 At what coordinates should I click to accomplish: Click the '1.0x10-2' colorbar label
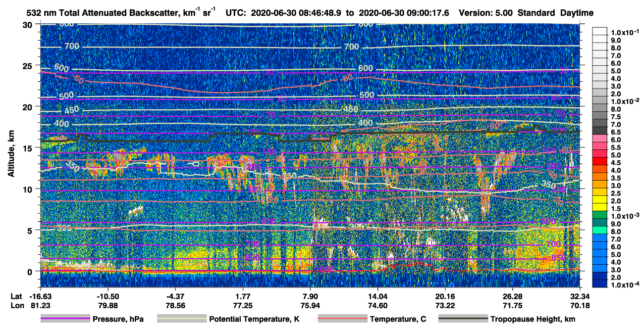pyautogui.click(x=624, y=101)
